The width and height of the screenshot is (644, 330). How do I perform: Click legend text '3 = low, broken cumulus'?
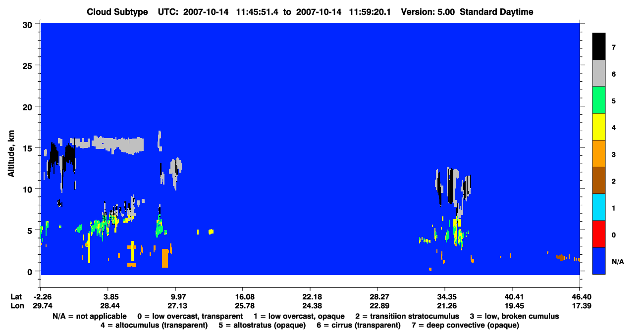pos(514,316)
